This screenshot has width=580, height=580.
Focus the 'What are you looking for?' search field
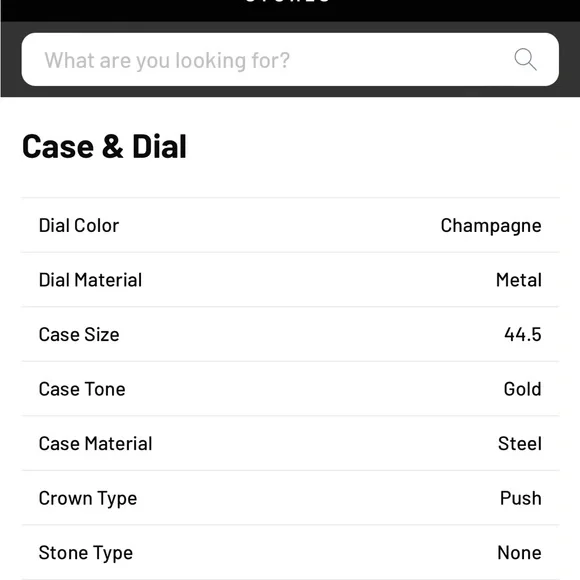(290, 60)
